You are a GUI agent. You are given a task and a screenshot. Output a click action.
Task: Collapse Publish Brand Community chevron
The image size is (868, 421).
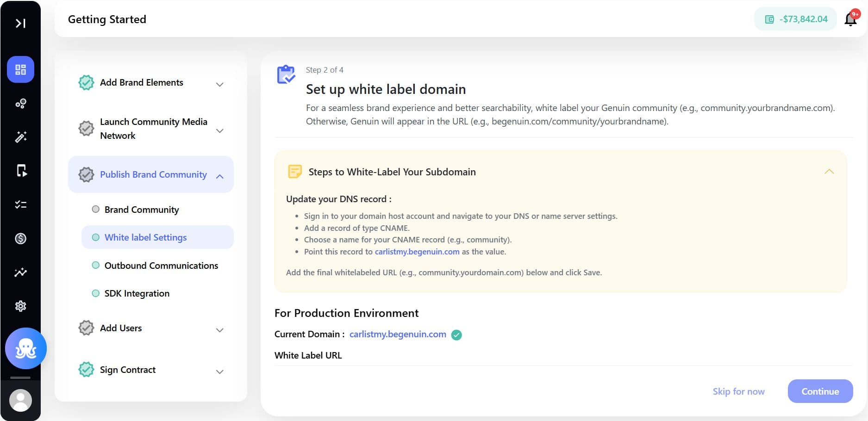220,176
